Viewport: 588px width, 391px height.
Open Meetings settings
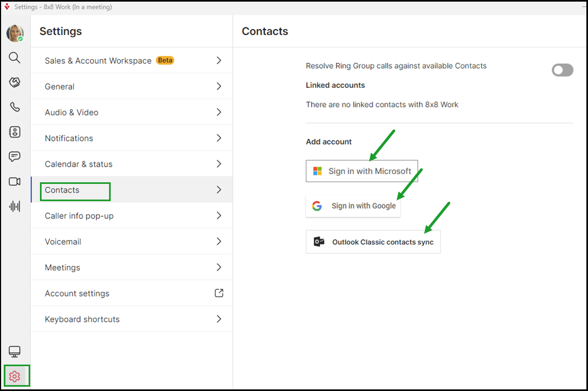tap(132, 267)
